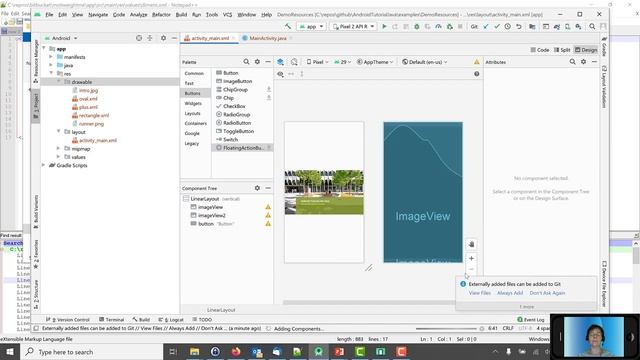This screenshot has height=360, width=640.
Task: Open the VCS menu
Action: (x=227, y=14)
